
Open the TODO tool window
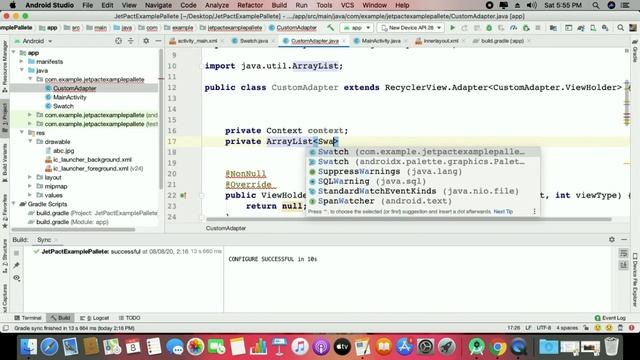pos(129,318)
